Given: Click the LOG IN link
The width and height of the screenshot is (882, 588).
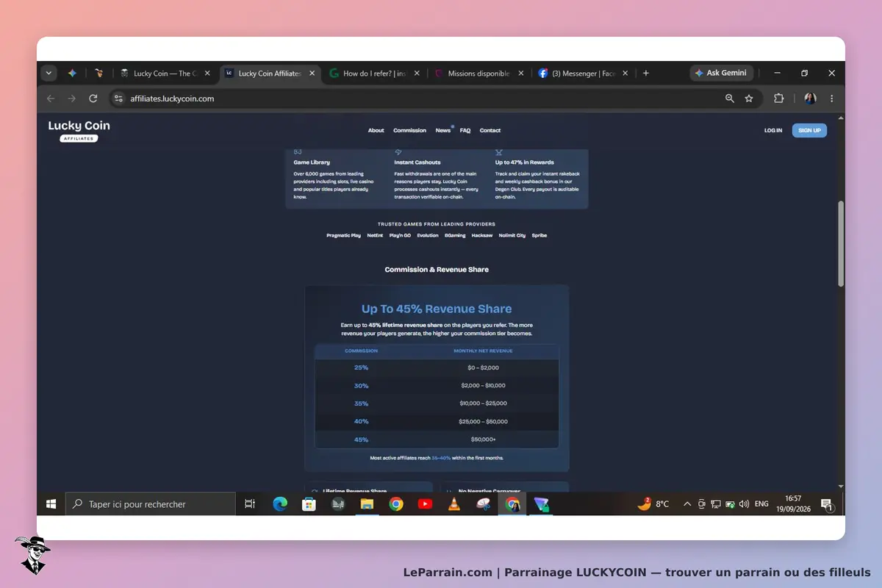Looking at the screenshot, I should click(x=773, y=130).
